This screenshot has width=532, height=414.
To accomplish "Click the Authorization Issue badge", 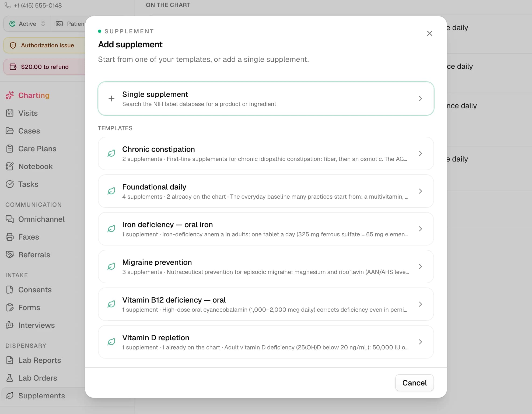I will (44, 45).
